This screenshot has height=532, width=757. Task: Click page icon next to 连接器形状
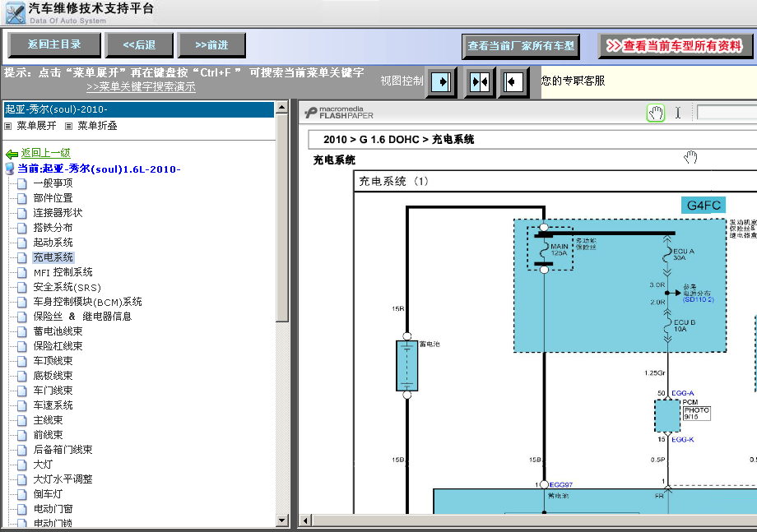click(21, 213)
